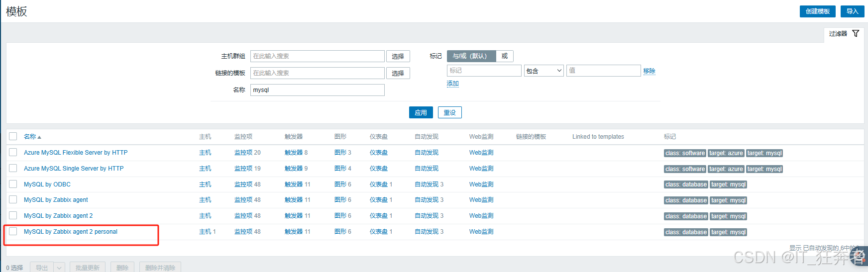Open the 包含 tag operator dropdown
This screenshot has height=272, width=868.
[543, 71]
